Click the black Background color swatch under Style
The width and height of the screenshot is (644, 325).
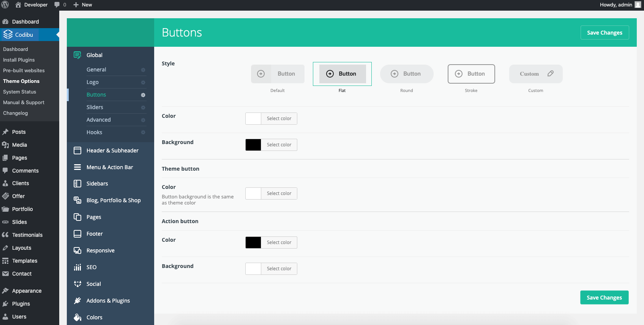click(x=253, y=145)
